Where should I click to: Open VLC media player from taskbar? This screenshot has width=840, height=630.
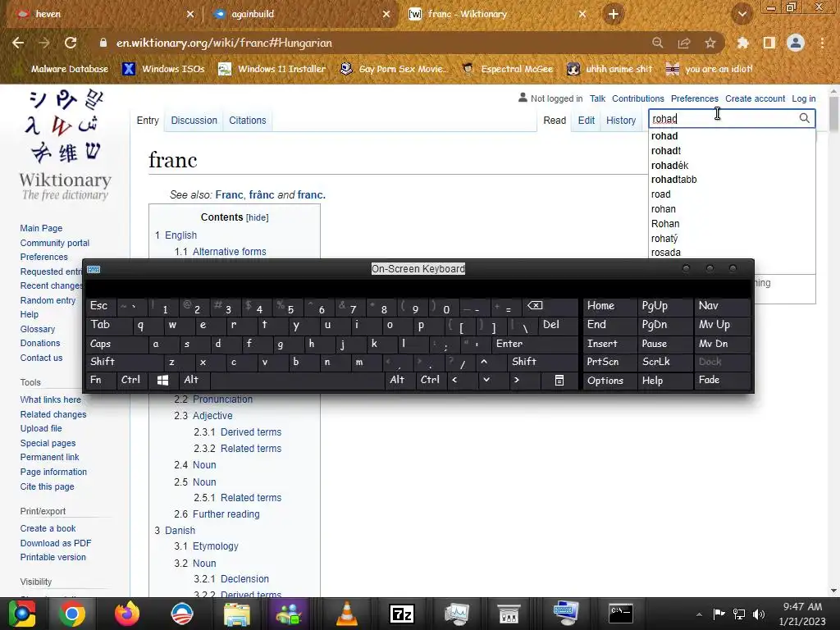click(347, 614)
